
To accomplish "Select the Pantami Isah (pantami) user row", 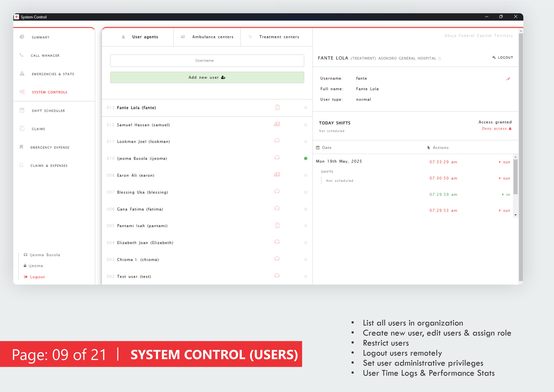I will click(207, 226).
